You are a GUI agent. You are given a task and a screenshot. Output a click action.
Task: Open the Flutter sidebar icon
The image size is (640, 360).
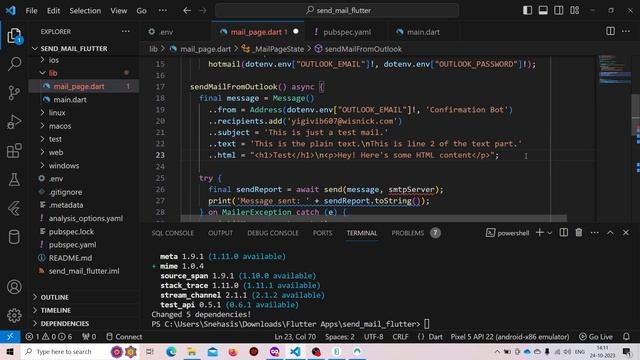pos(14,209)
